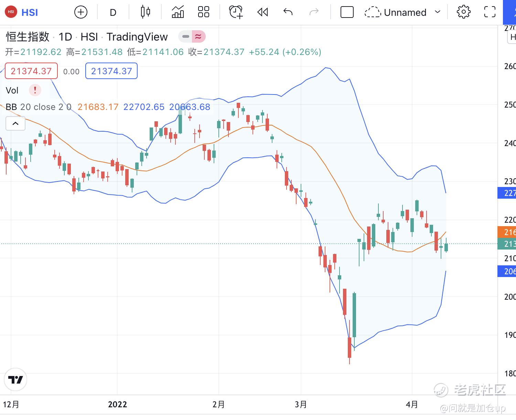
Task: Select the layout rectangle toolbar item
Action: tap(347, 12)
